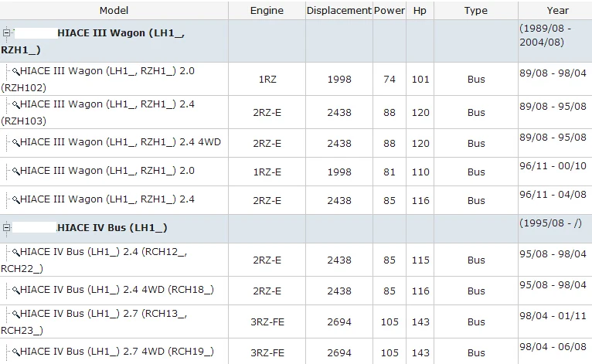Screen dimensions: 592x364
Task: Click the year range 98/04 - 01/11
Action: (553, 315)
